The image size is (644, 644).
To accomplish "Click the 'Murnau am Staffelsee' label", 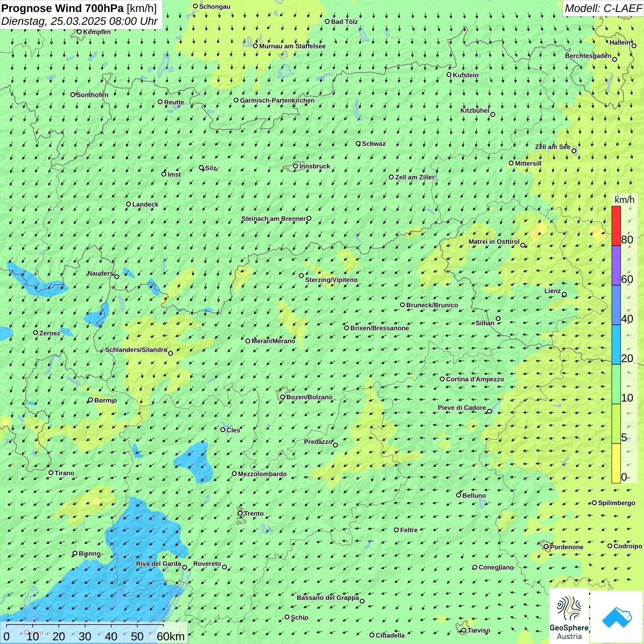I will [x=292, y=46].
